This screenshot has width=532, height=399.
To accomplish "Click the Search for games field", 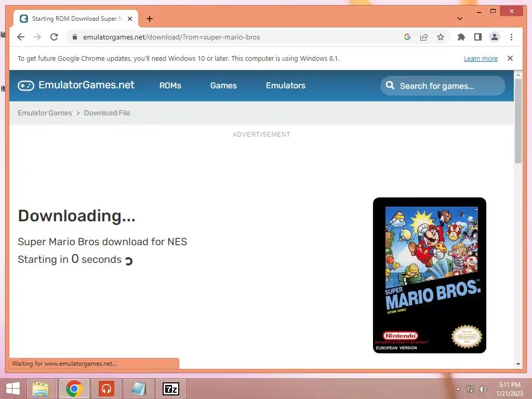I will coord(443,86).
